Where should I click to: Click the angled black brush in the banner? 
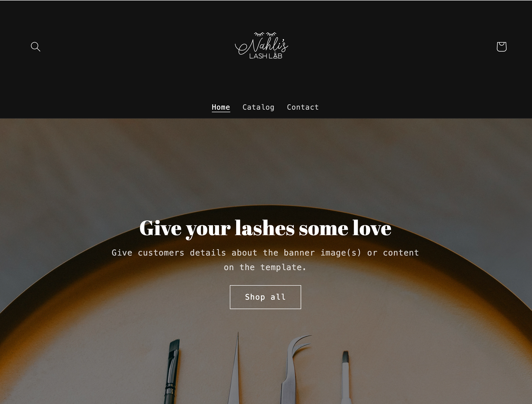(172, 372)
